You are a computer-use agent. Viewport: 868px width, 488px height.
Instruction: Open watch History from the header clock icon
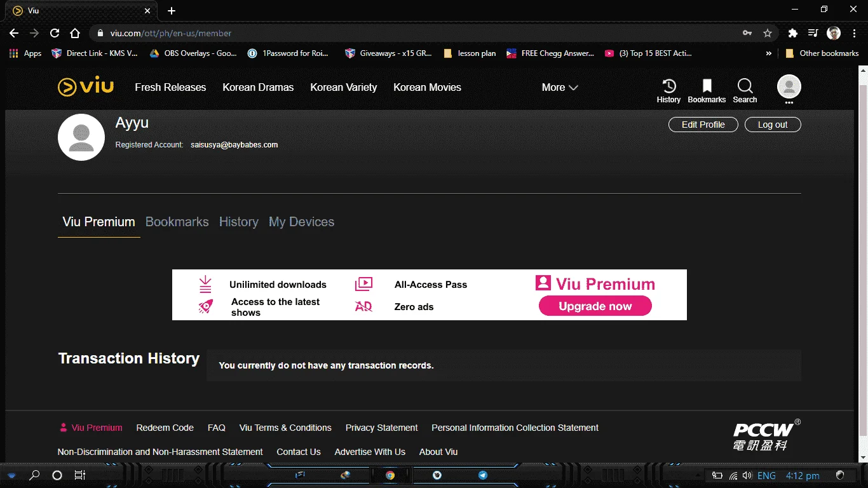[668, 91]
